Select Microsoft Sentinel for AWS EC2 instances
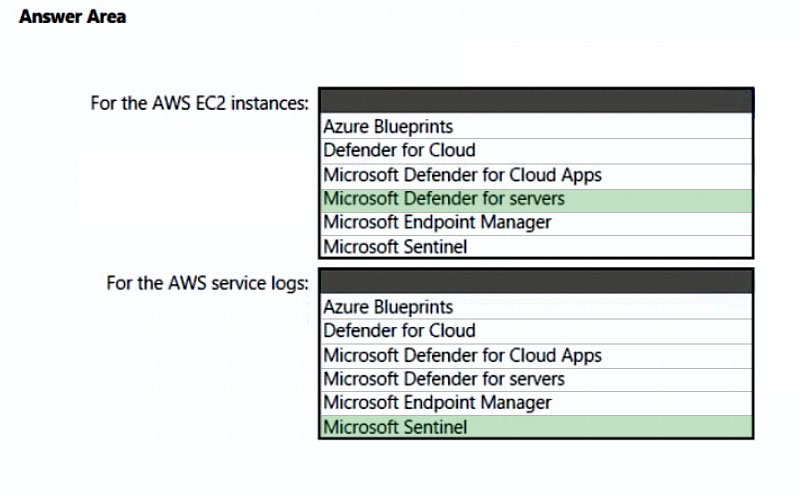Image resolution: width=800 pixels, height=495 pixels. pyautogui.click(x=536, y=247)
